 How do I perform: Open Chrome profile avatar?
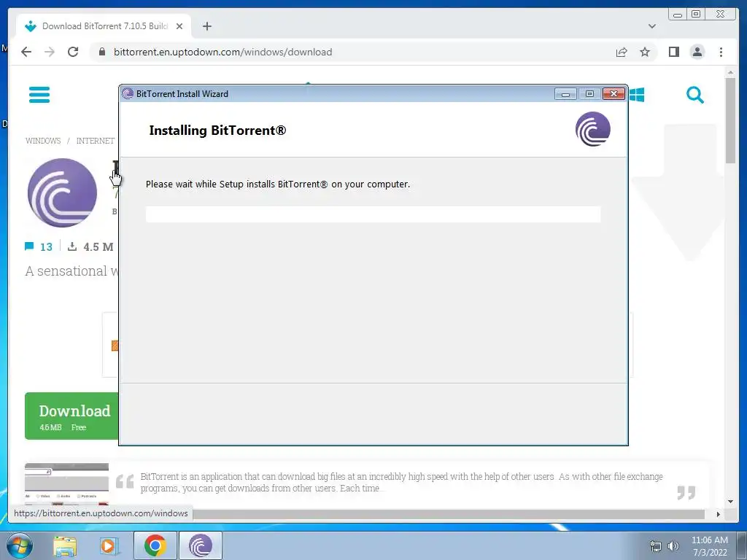(x=697, y=52)
